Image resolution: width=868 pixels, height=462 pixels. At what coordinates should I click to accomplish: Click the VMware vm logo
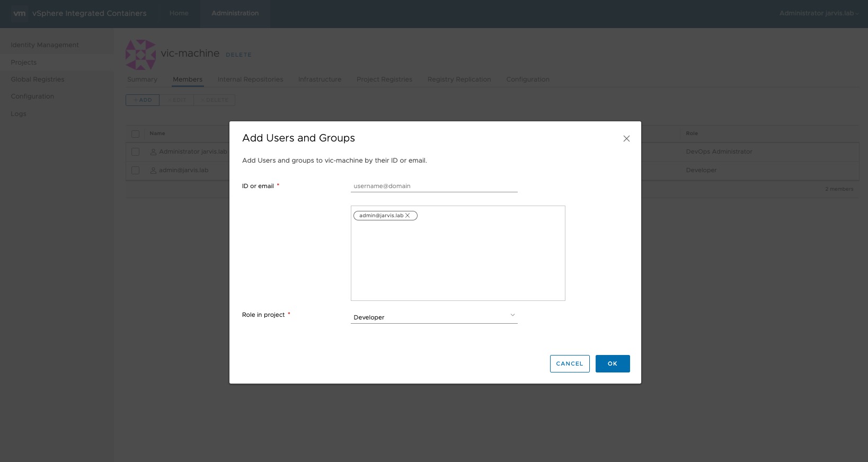(20, 13)
